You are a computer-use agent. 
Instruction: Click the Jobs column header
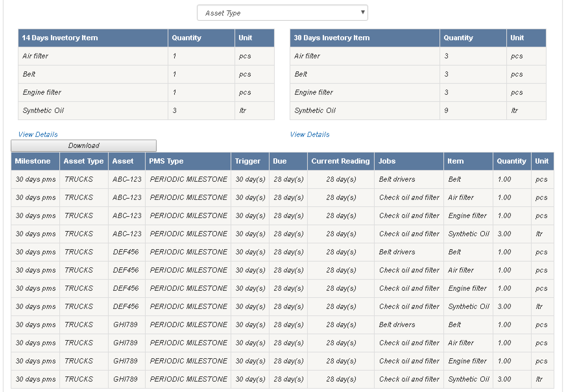click(387, 161)
